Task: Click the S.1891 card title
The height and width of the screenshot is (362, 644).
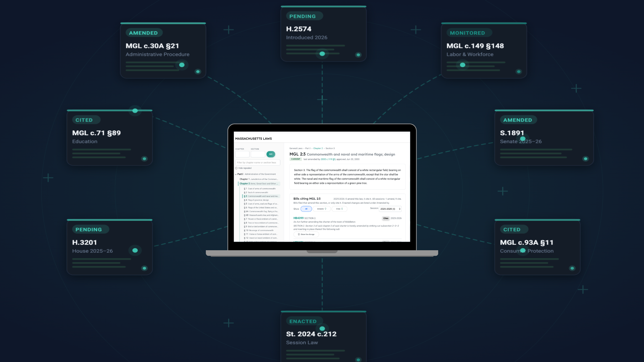Action: click(512, 133)
